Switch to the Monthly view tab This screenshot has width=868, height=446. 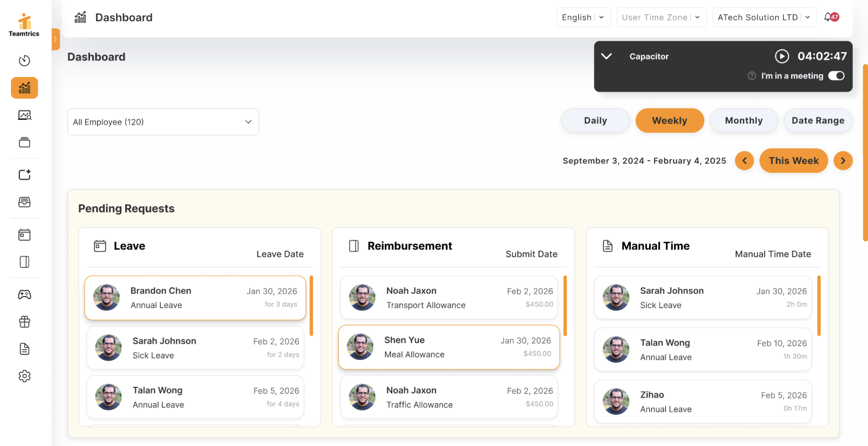click(x=744, y=121)
